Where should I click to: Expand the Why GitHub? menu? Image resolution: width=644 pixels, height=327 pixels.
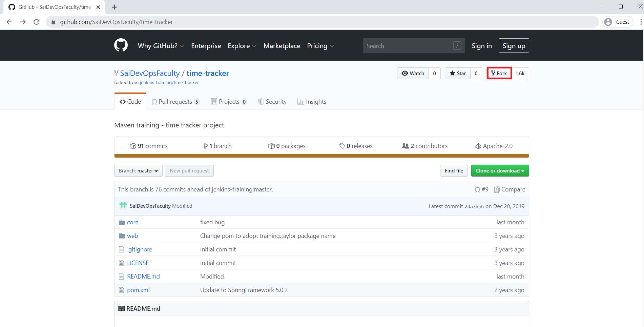[x=161, y=46]
